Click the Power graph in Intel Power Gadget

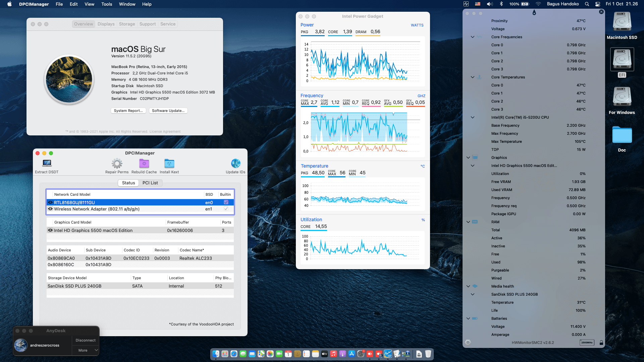[363, 62]
